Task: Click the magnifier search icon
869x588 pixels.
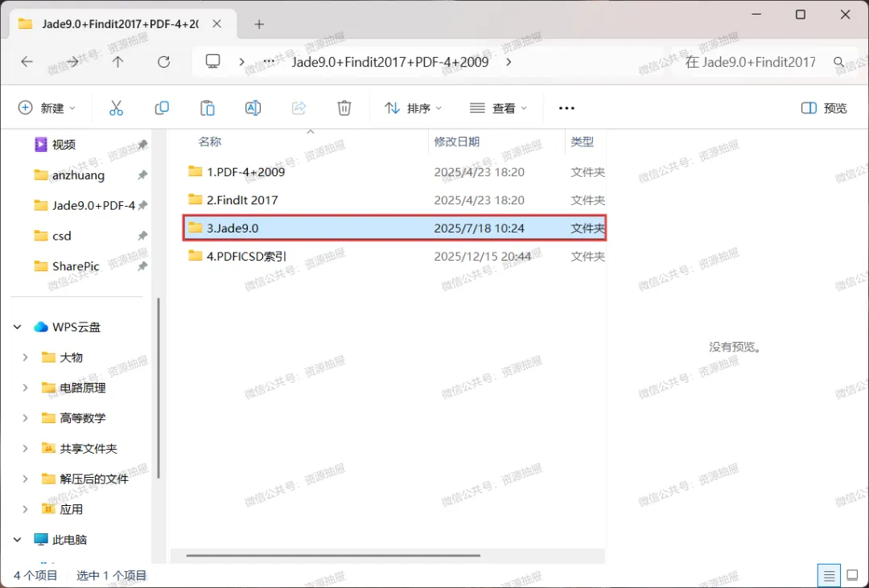Action: coord(839,62)
